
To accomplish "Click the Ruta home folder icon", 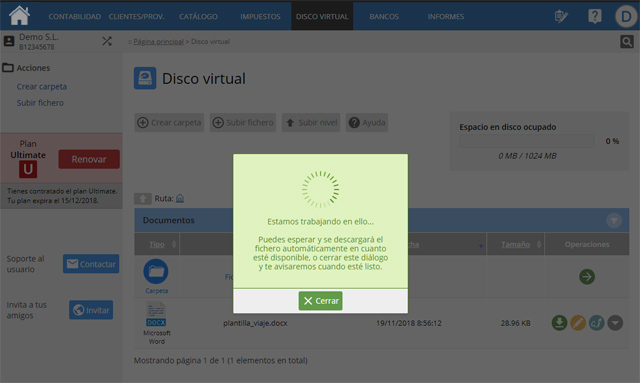I will coord(180,198).
